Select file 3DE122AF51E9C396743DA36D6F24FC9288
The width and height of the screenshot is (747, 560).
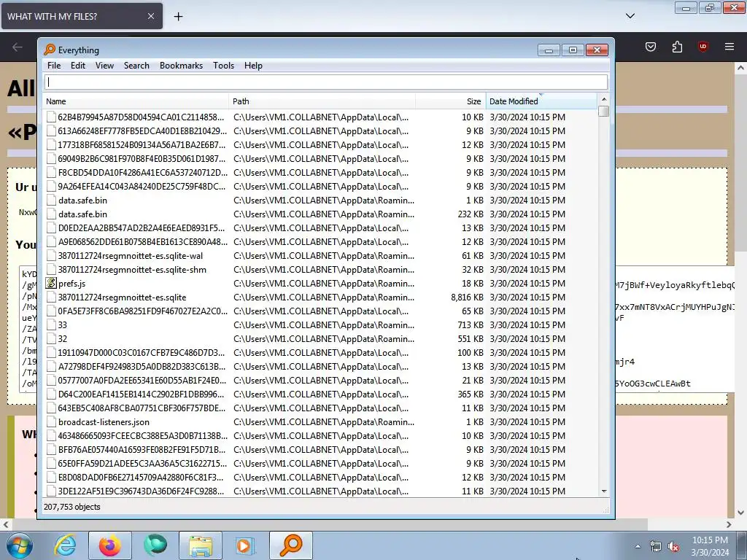(x=141, y=491)
